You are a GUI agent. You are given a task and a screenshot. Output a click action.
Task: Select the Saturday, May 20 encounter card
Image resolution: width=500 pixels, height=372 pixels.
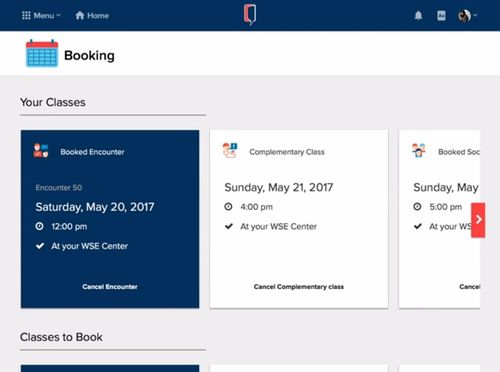point(110,219)
